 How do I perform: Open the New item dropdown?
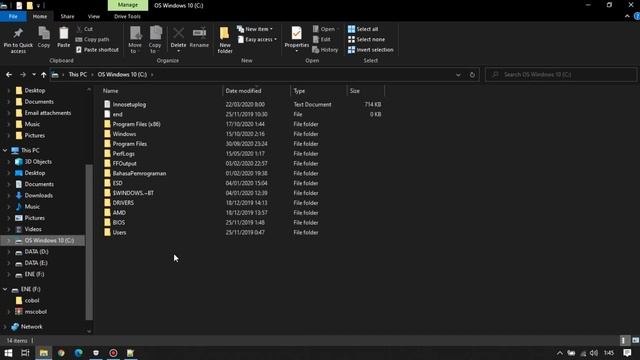pos(255,29)
